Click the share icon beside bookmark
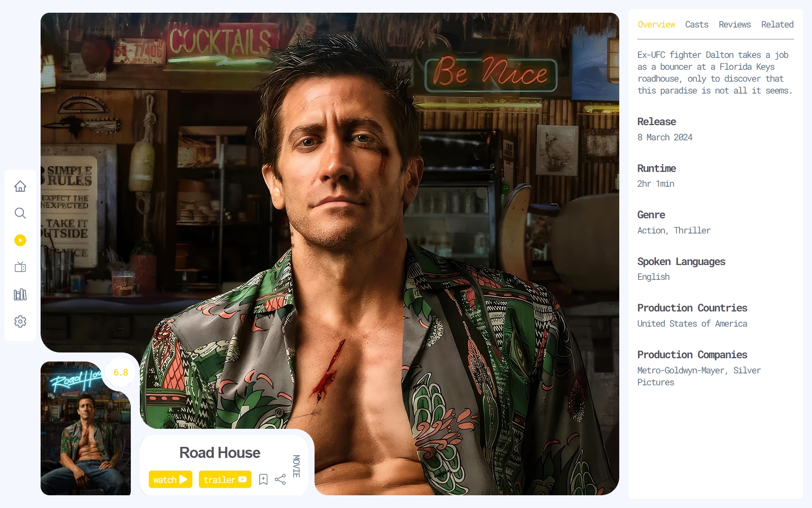The height and width of the screenshot is (508, 812). point(280,479)
